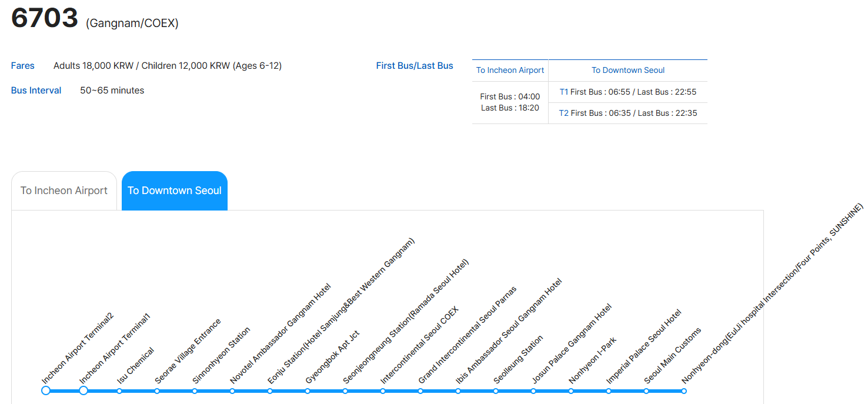Select the final Nonhyeon-dong stop dot
868x404 pixels.
(x=684, y=391)
